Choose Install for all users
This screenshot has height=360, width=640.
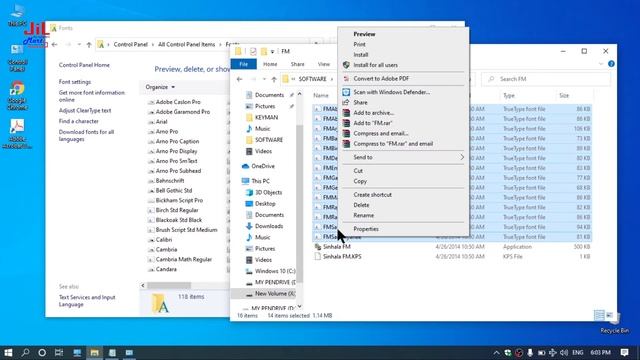[x=375, y=65]
